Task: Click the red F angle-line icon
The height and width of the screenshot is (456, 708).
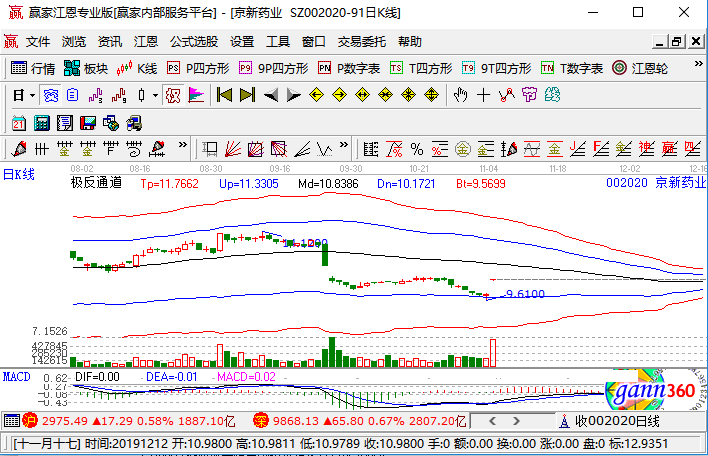Action: 601,149
